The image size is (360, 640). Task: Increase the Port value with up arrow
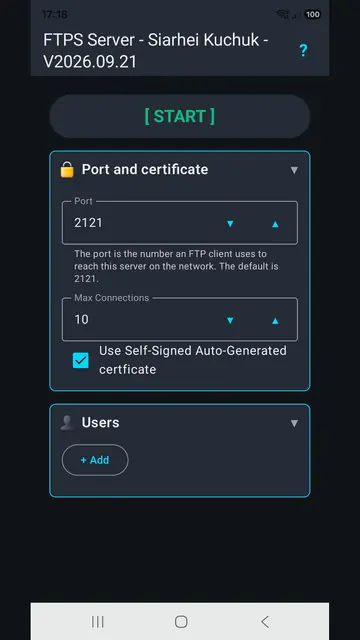(x=275, y=224)
